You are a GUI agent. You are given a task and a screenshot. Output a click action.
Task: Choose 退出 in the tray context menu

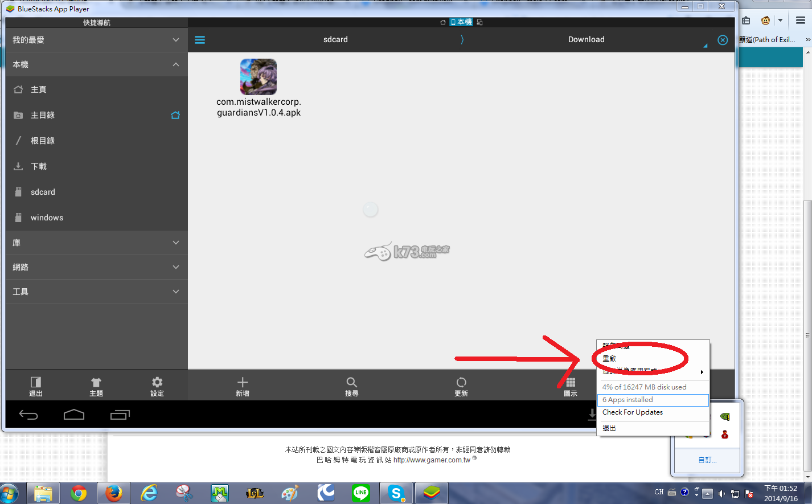click(x=653, y=428)
